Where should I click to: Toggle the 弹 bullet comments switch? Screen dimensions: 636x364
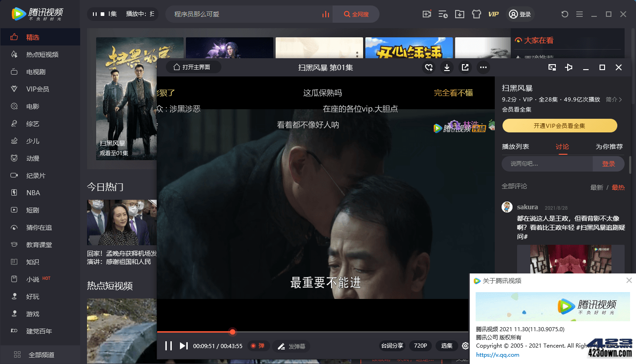(x=258, y=346)
